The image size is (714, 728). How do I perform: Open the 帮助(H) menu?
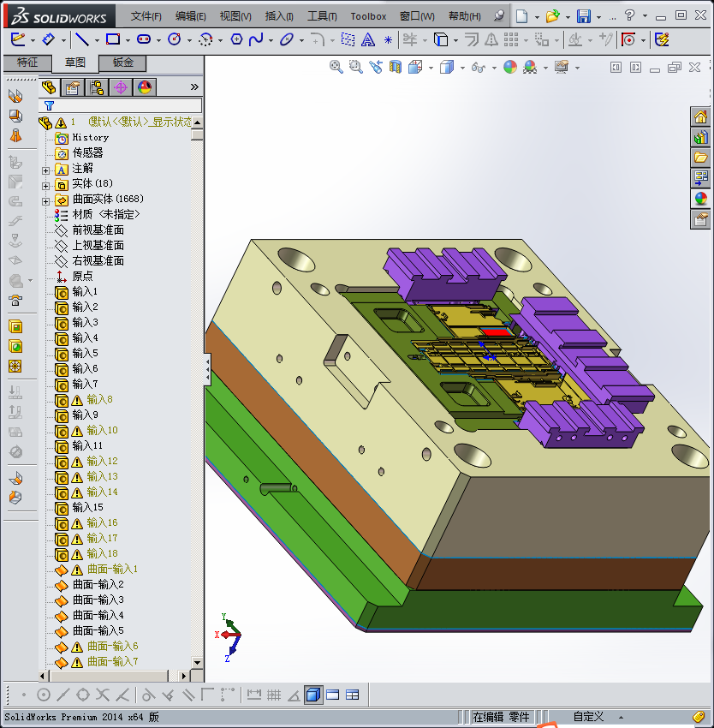(464, 16)
